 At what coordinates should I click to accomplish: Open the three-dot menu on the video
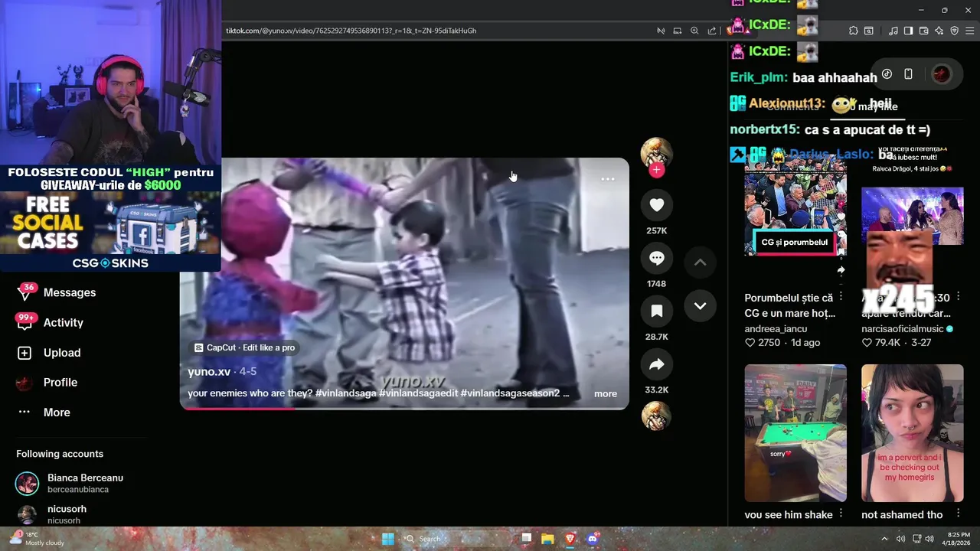[x=607, y=179]
